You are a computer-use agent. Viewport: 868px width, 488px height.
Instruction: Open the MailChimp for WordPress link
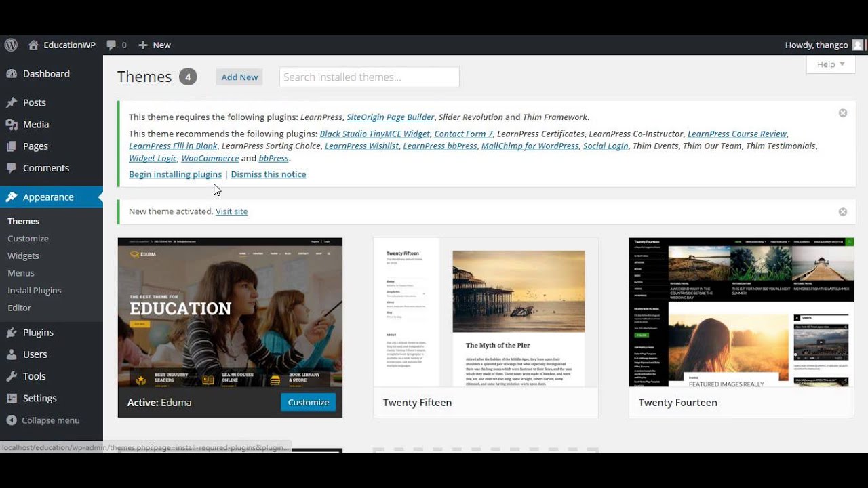tap(530, 146)
